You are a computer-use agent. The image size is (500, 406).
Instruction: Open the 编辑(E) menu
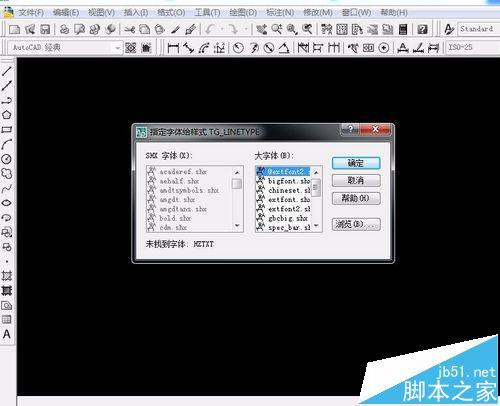tap(66, 13)
